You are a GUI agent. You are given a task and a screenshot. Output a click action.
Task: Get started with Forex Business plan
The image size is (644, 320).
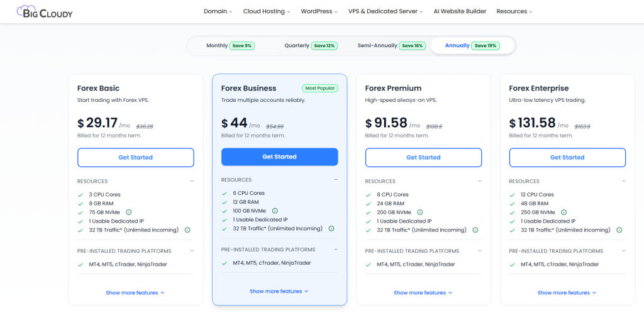[279, 157]
